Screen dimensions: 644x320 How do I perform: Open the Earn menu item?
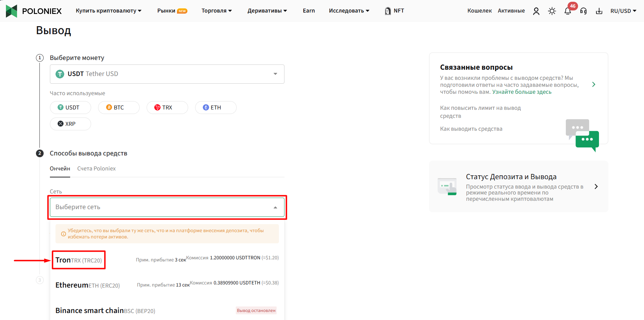[309, 11]
